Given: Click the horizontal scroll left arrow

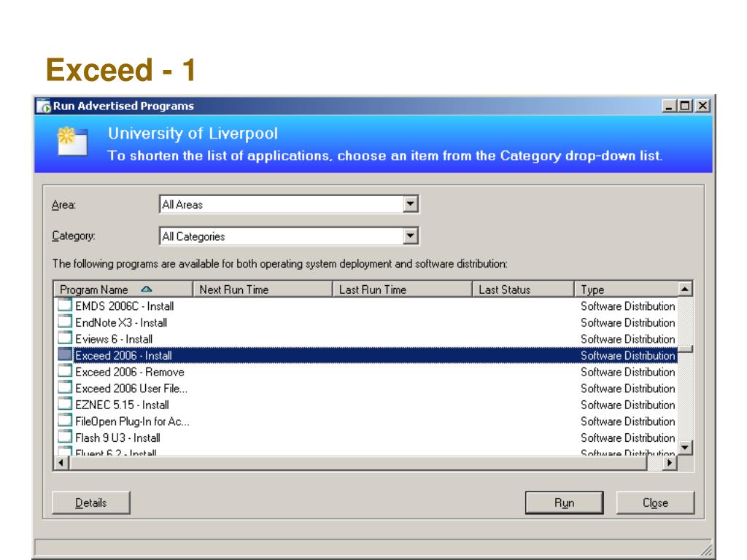Looking at the screenshot, I should pyautogui.click(x=61, y=462).
